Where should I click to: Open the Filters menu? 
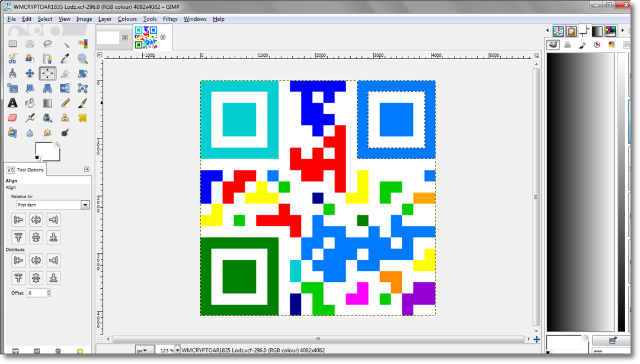[170, 19]
